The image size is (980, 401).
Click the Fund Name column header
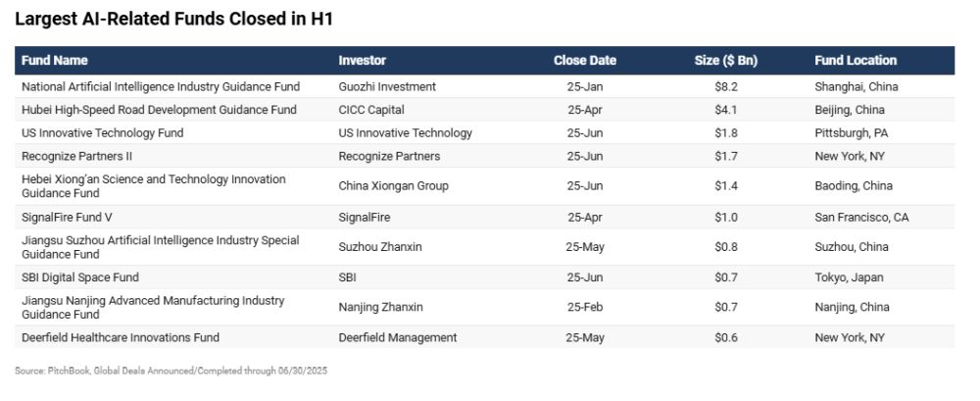click(55, 61)
